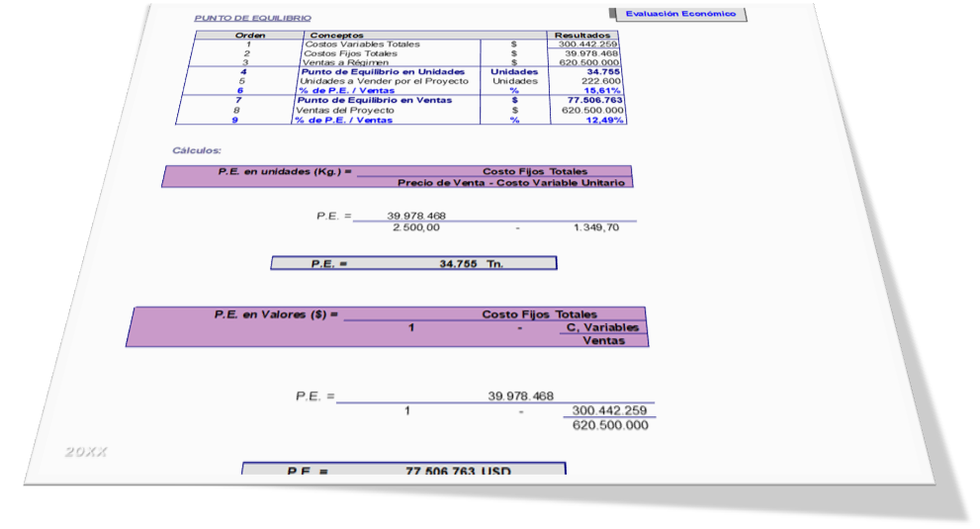Image resolution: width=980 pixels, height=529 pixels.
Task: Select the purple P.E. en unidades (Kg.) formula box
Action: (397, 177)
